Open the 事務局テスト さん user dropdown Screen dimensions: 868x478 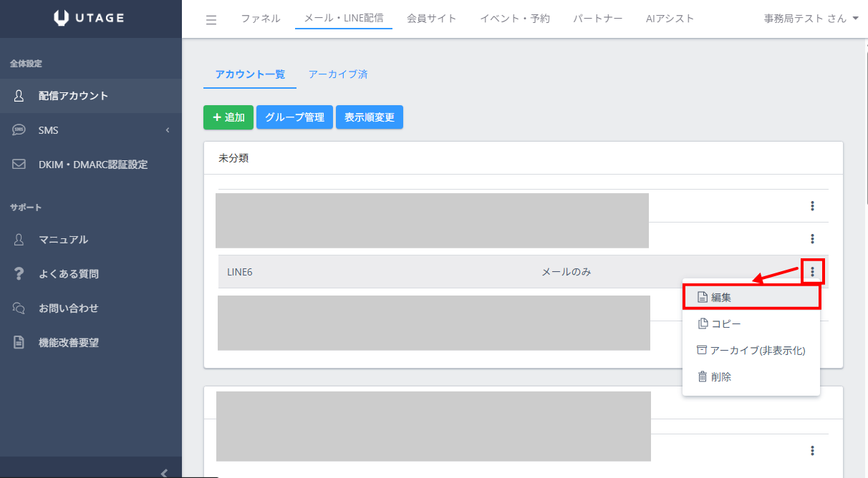[x=811, y=19]
